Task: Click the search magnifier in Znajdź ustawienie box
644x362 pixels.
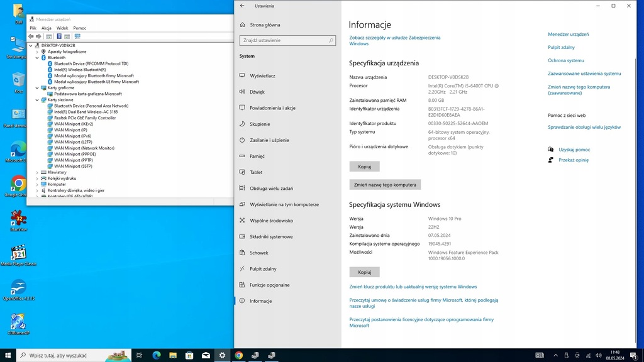Action: click(x=331, y=40)
